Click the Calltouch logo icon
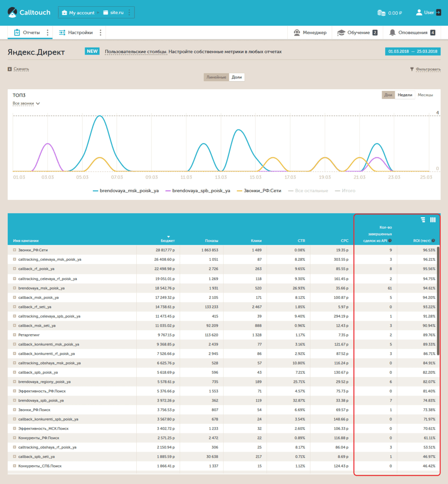The image size is (448, 484). click(x=13, y=13)
